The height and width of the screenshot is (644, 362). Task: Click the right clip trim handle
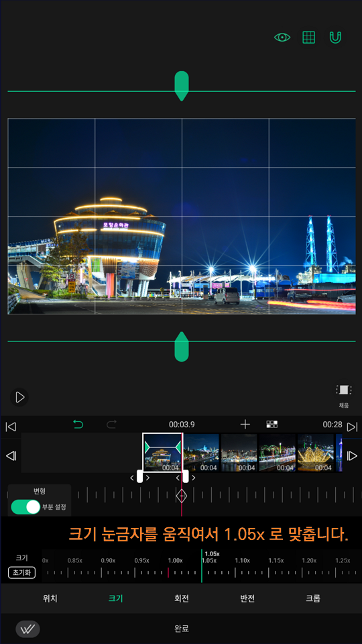coord(186,477)
